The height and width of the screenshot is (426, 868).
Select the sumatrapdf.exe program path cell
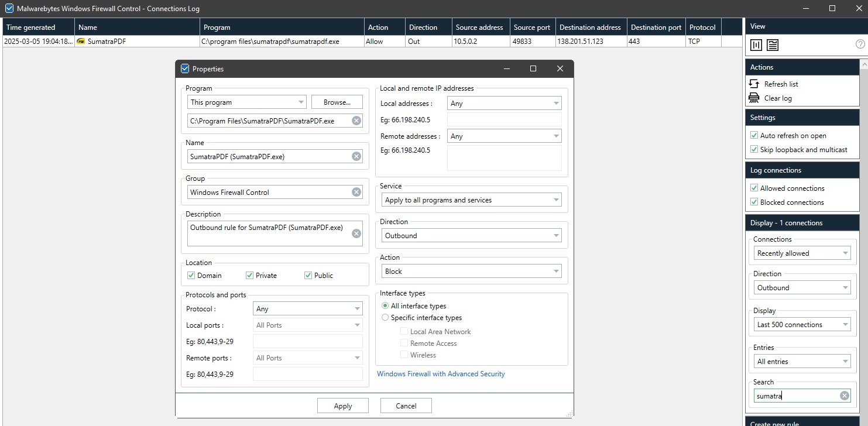[x=282, y=42]
